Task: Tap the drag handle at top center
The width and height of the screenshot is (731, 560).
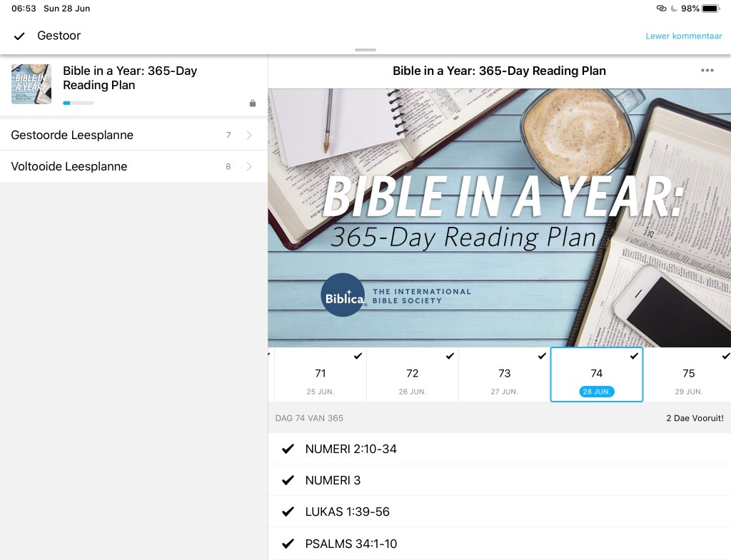Action: [x=365, y=50]
